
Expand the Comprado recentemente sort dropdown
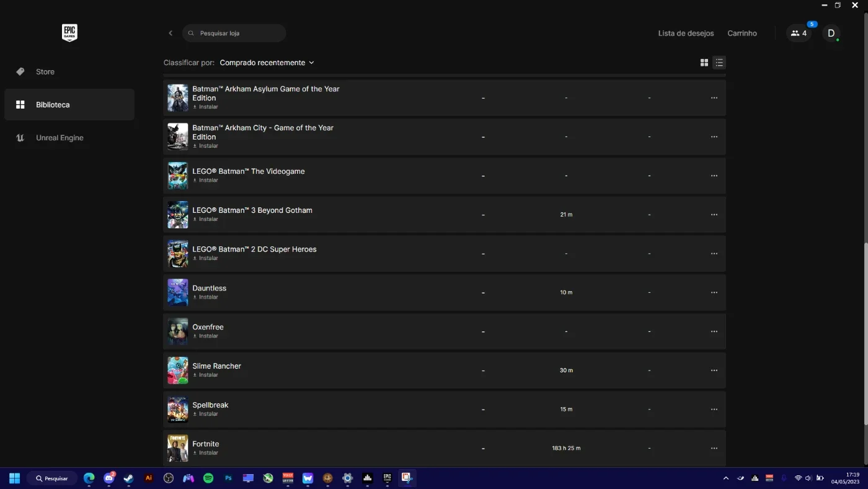(267, 63)
